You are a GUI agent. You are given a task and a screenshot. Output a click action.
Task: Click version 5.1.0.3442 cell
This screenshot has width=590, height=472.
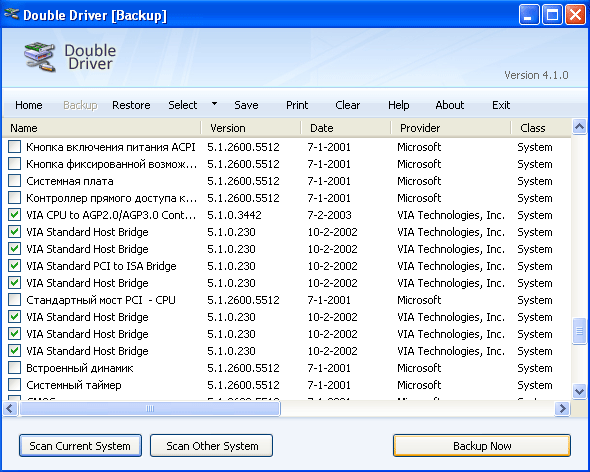pyautogui.click(x=234, y=215)
